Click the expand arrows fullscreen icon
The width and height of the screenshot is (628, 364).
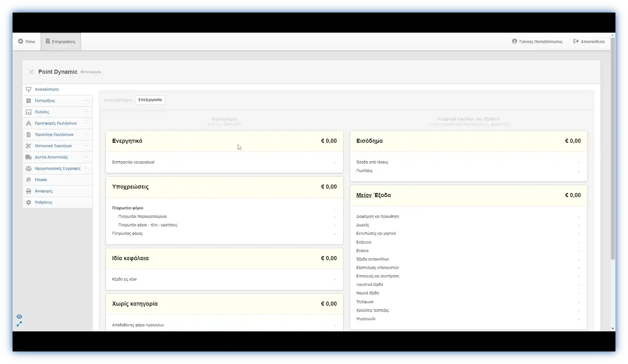click(19, 324)
